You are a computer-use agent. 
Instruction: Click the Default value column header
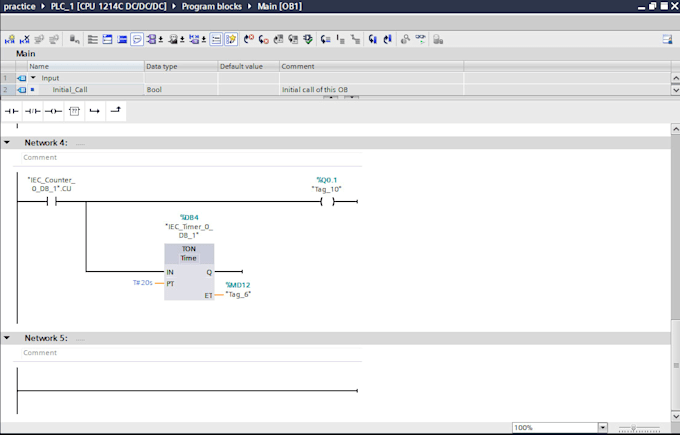[x=248, y=66]
